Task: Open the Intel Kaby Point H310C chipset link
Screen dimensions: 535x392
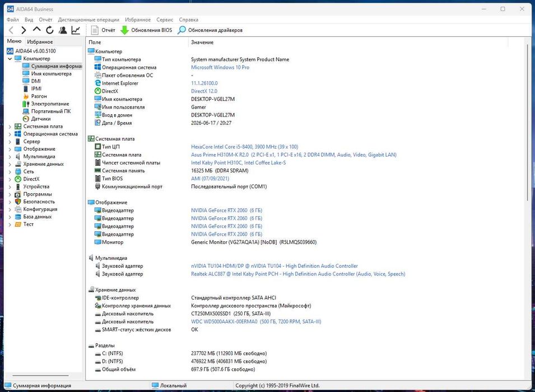Action: 238,163
